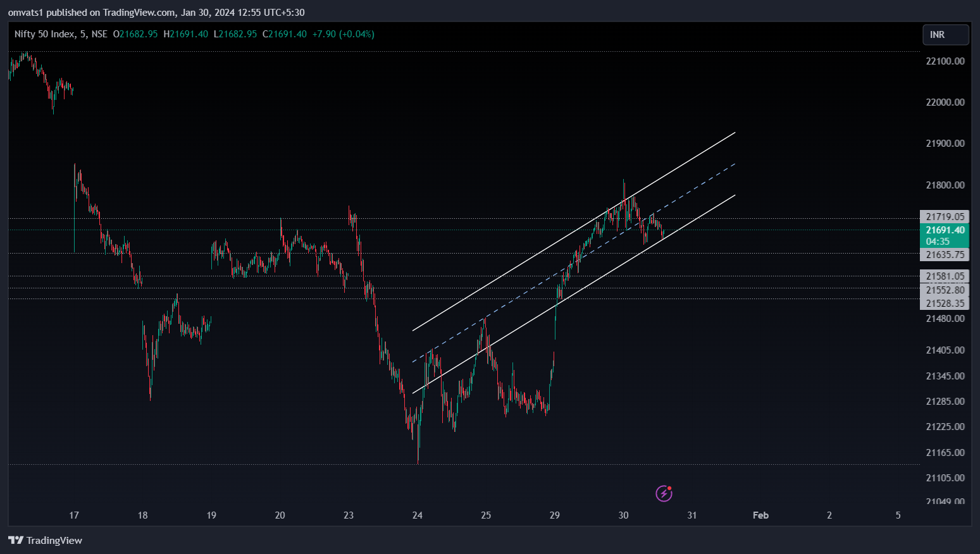Click the 21800.00 price axis value
This screenshot has height=554, width=980.
point(945,185)
